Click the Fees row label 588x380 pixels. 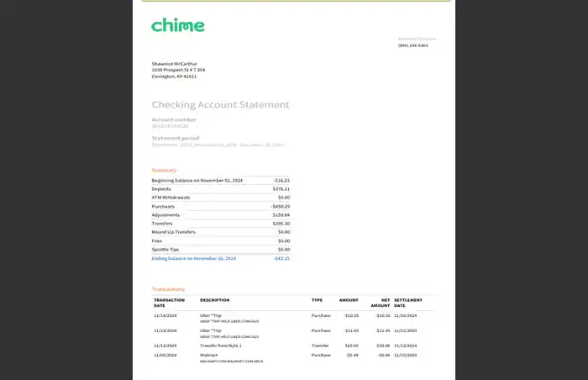click(157, 241)
